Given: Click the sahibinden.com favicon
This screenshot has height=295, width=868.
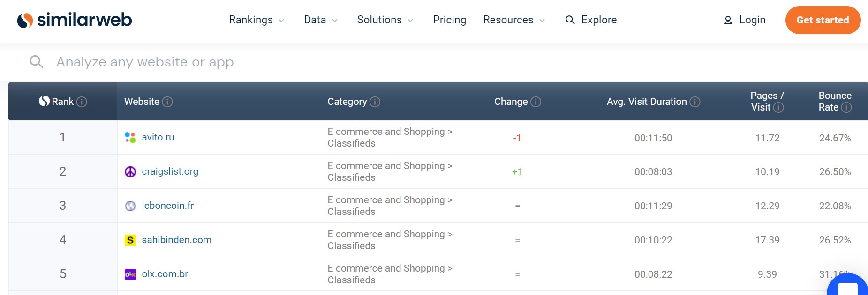Looking at the screenshot, I should pos(130,240).
